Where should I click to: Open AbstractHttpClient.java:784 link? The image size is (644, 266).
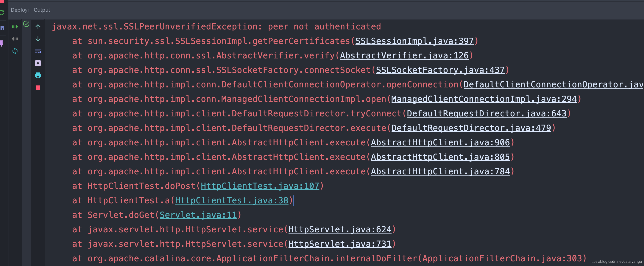[x=440, y=171]
